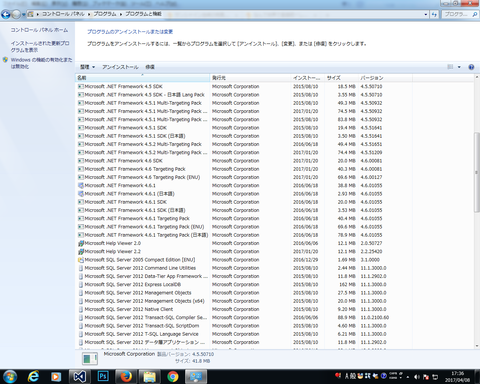Open インストールされた更新プログラムを表示 link
480x384 pixels.
[40, 47]
